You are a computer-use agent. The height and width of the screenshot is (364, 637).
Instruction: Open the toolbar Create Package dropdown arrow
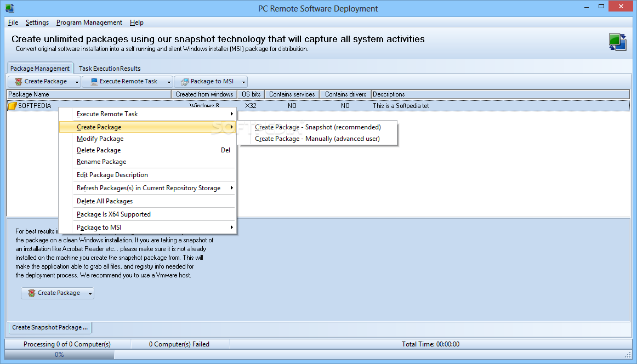pyautogui.click(x=77, y=82)
